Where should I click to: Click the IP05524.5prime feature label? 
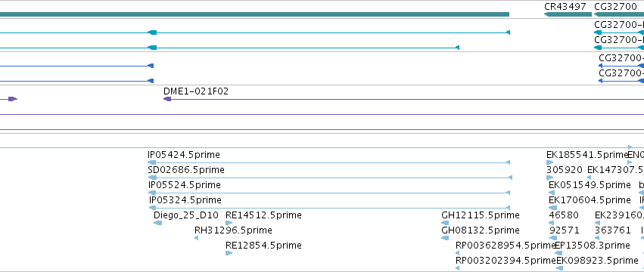[x=185, y=185]
